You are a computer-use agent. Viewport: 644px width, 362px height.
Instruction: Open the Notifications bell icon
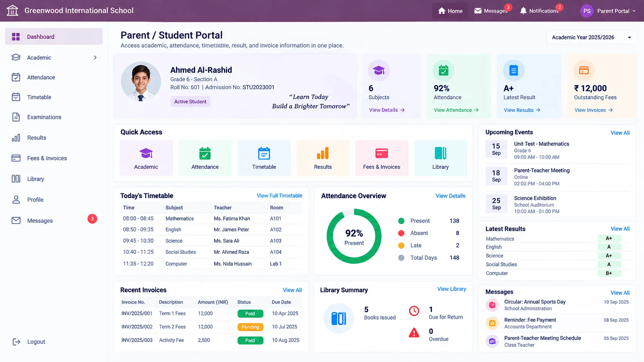523,11
